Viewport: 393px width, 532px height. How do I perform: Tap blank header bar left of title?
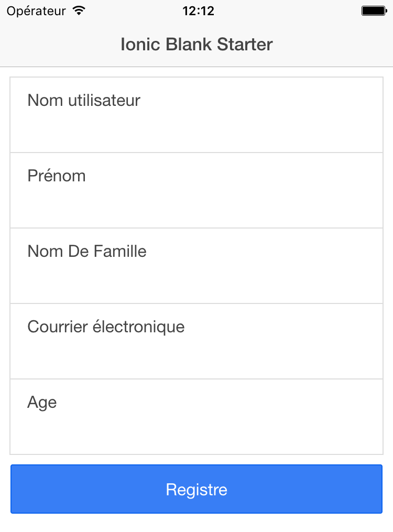(60, 44)
